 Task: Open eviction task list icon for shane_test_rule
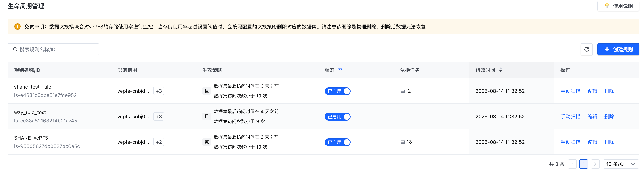pos(402,91)
